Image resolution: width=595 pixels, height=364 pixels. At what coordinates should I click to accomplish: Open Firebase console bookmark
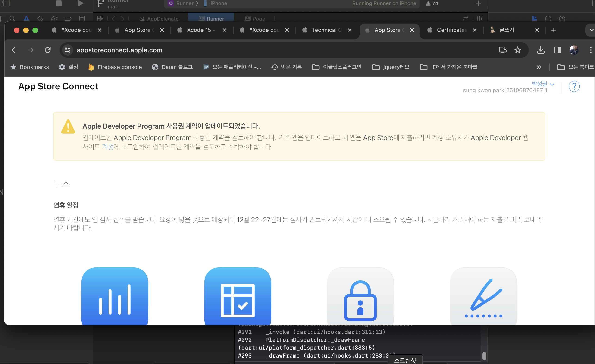[115, 67]
